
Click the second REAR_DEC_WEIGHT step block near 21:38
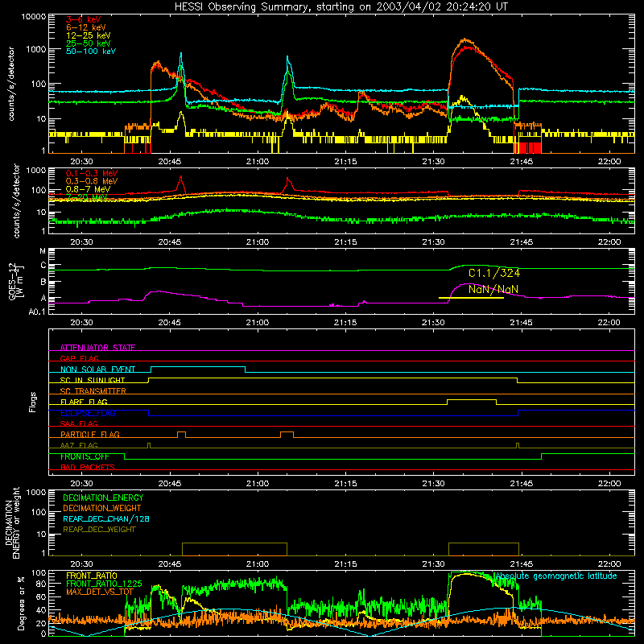484,549
